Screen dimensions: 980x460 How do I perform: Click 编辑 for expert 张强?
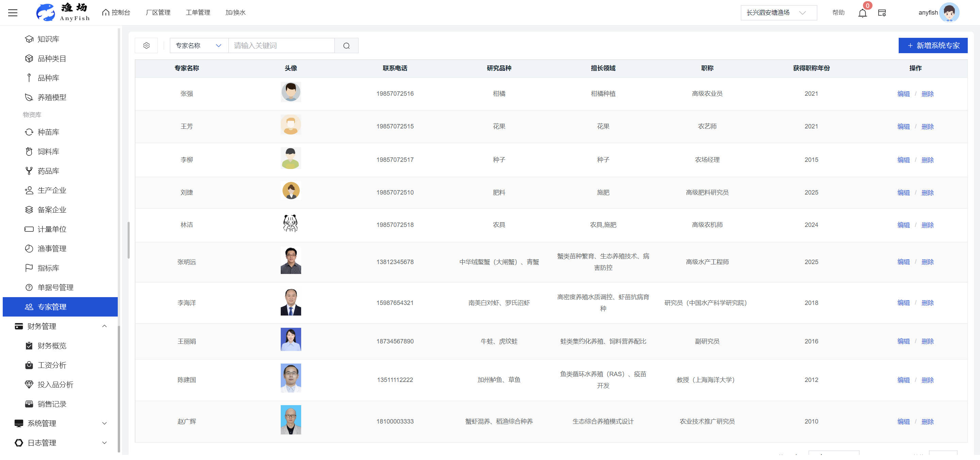click(x=903, y=94)
